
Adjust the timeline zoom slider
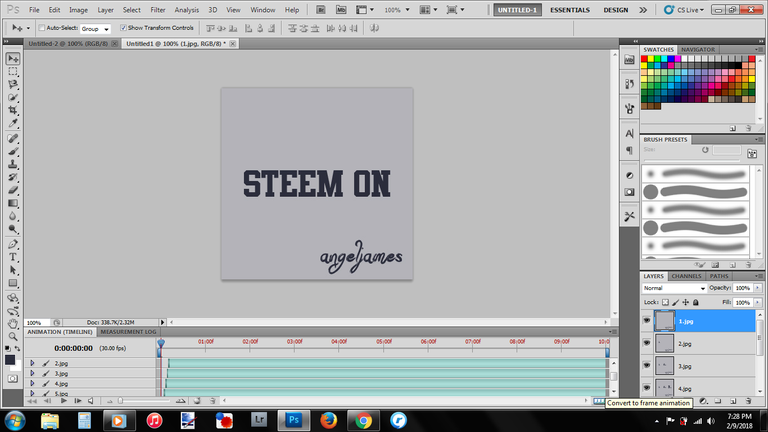click(120, 401)
